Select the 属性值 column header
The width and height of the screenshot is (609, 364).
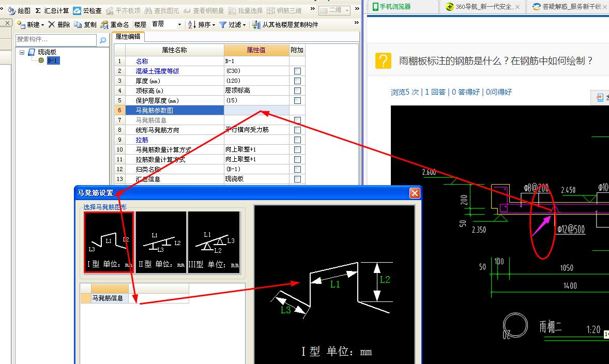[x=256, y=50]
